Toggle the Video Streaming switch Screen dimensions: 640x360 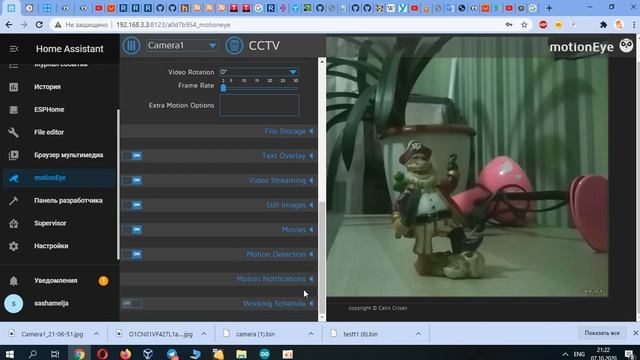tap(132, 180)
